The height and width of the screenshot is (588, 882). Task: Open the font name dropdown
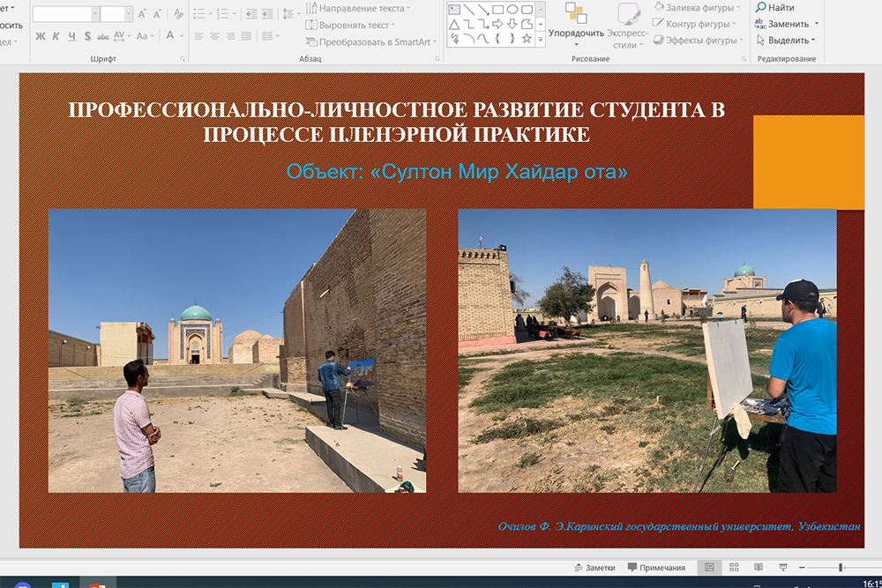point(96,14)
